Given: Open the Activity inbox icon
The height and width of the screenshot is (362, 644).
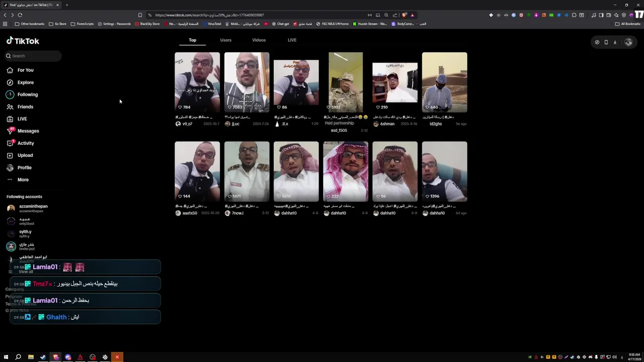Looking at the screenshot, I should (x=10, y=143).
